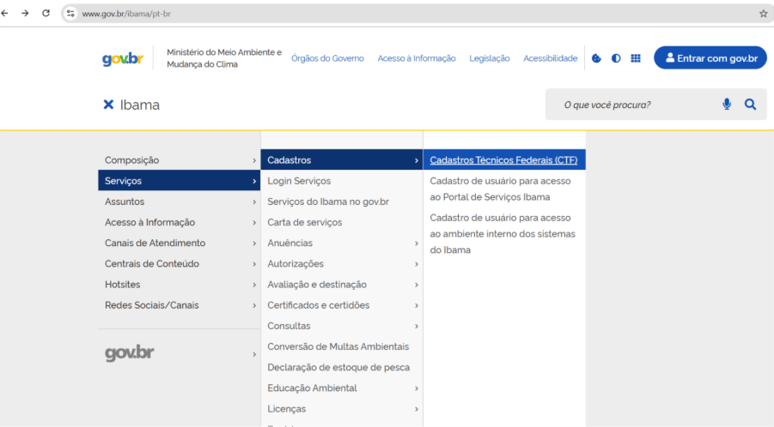
Task: Select Canais de Atendimento in the menu
Action: click(x=179, y=243)
